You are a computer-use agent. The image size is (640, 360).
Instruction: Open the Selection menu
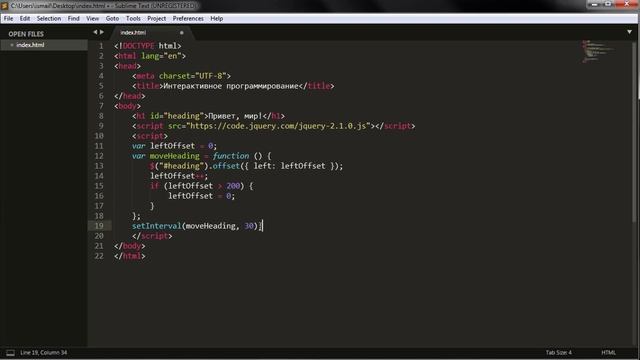click(49, 19)
